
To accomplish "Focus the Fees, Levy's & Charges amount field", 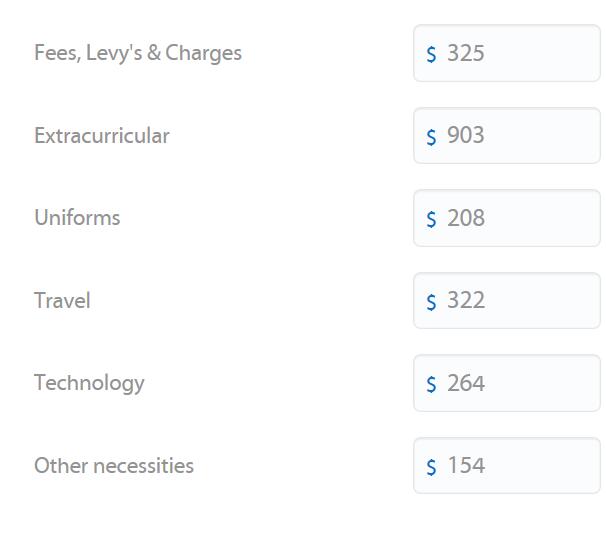I will tap(520, 53).
